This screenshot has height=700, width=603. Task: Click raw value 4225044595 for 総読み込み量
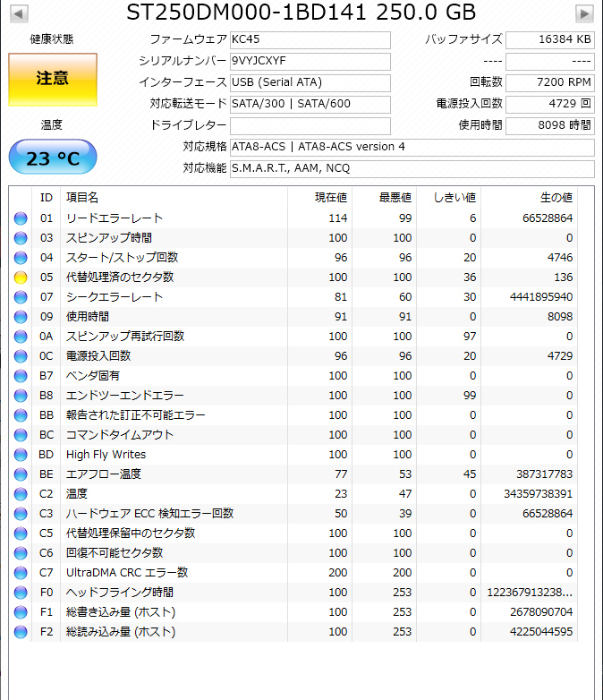[x=541, y=632]
